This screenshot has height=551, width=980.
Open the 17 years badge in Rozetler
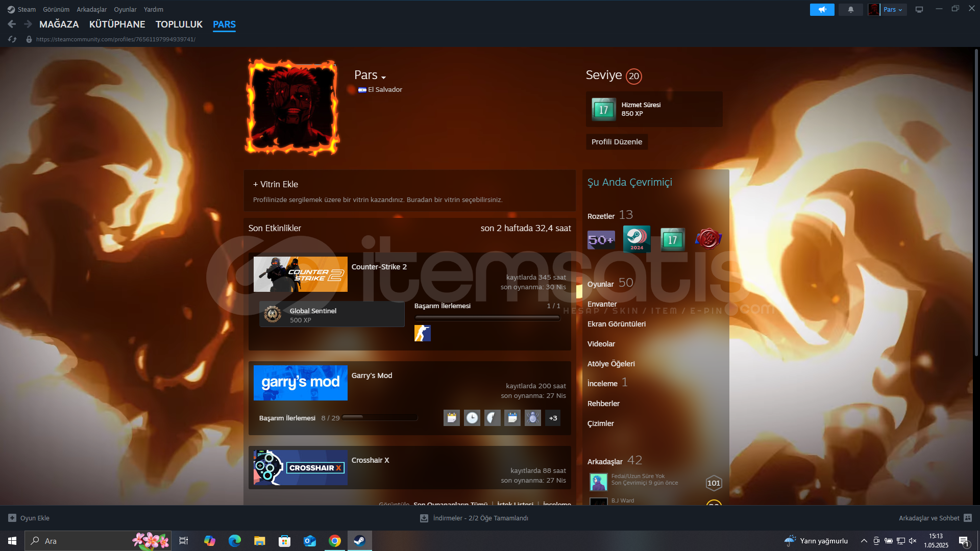tap(673, 239)
